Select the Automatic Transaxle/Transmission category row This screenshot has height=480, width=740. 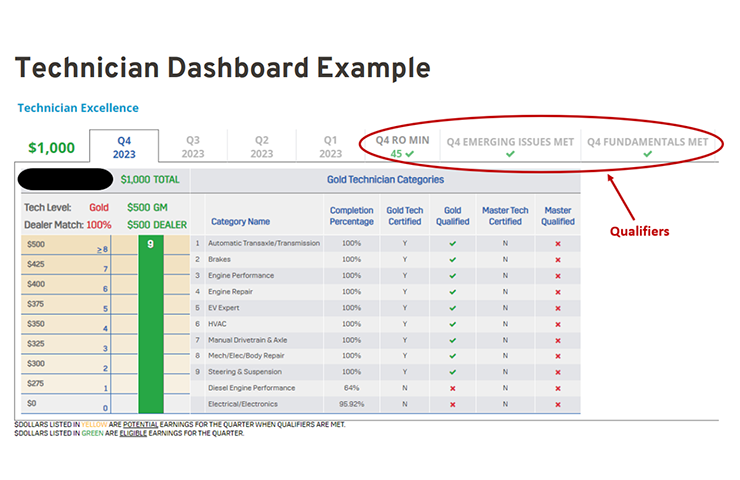(262, 243)
